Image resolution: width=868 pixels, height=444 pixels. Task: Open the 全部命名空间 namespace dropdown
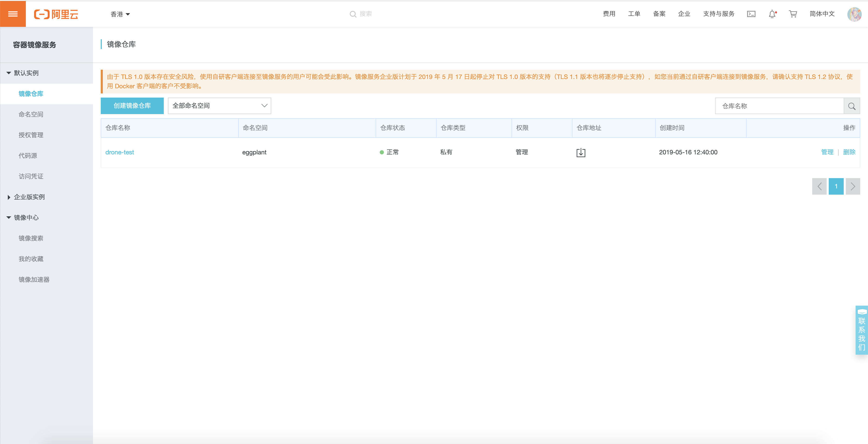point(219,106)
